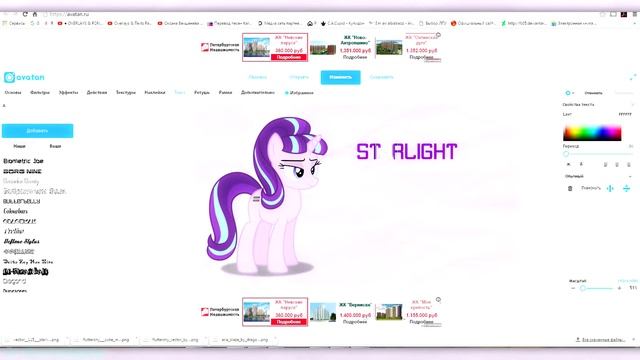
Task: Switch to the Ваши fonts tab
Action: point(55,146)
